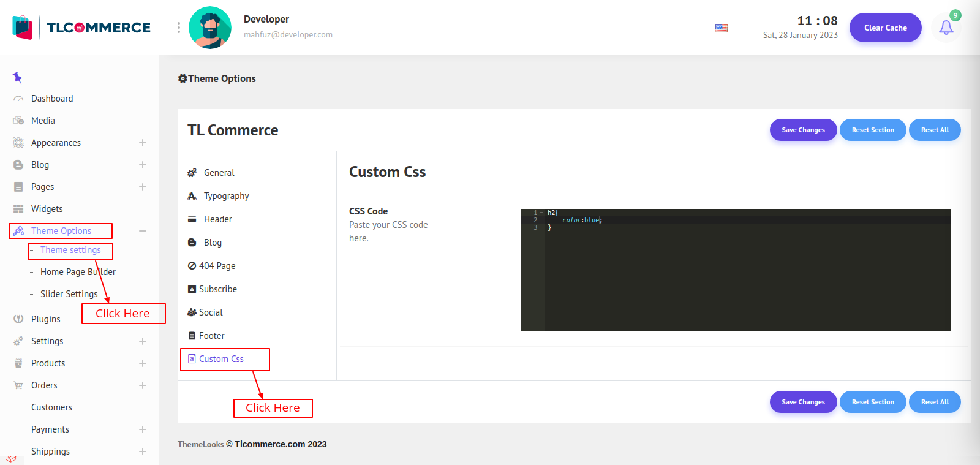This screenshot has width=980, height=465.
Task: Click the top Save Changes button
Action: tap(803, 130)
